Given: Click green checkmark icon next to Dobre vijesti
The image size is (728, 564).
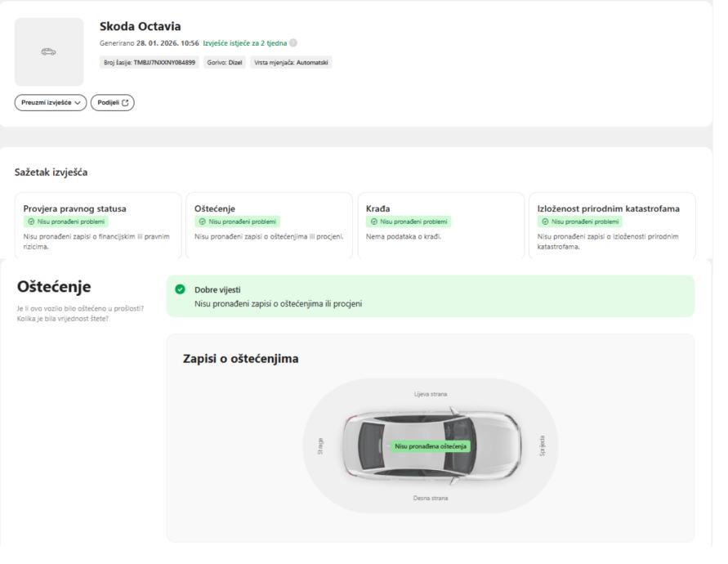Looking at the screenshot, I should click(x=180, y=289).
